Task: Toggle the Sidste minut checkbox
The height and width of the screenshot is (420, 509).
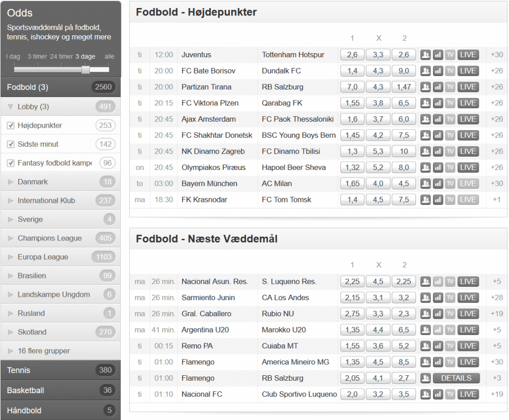Action: (x=10, y=145)
